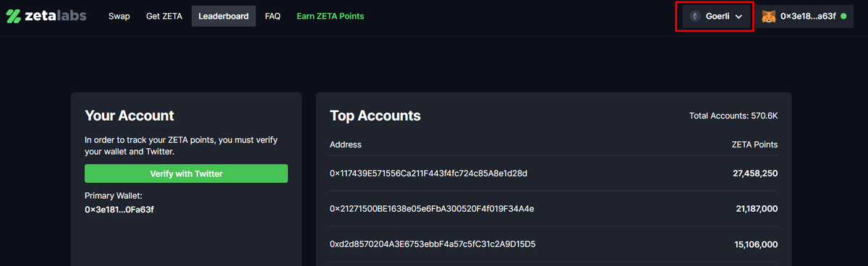868x266 pixels.
Task: Click the Ethereum icon in network selector
Action: point(695,16)
